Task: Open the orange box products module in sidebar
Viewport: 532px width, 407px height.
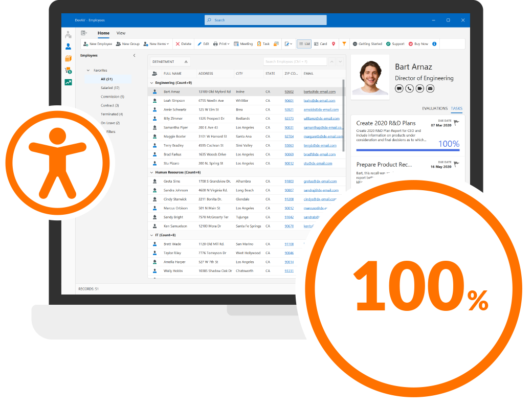Action: tap(68, 58)
